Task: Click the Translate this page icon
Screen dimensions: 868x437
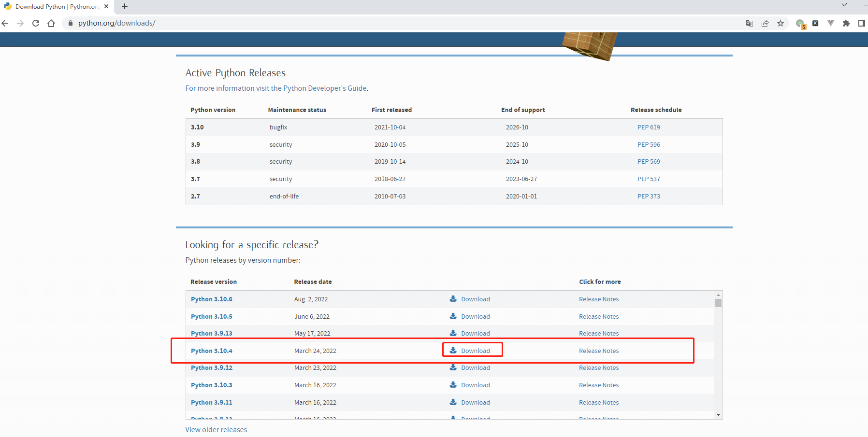Action: [x=750, y=23]
